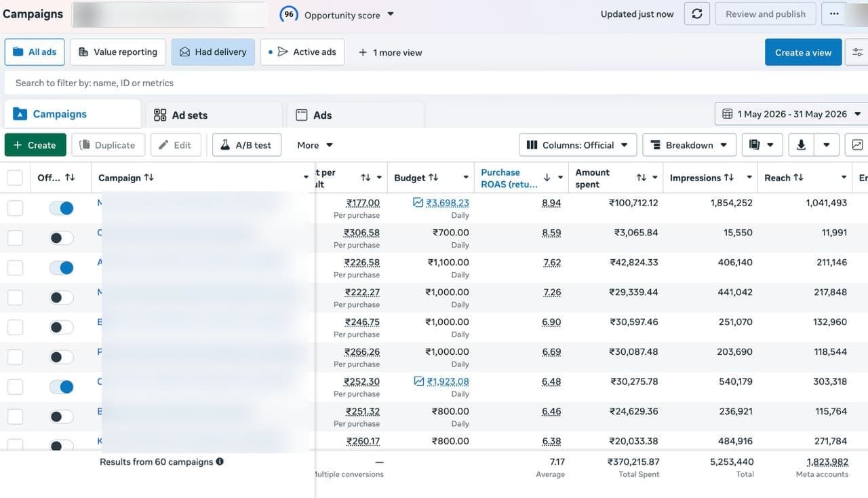Open the More actions dropdown
Viewport: 868px width, 498px height.
pos(315,145)
